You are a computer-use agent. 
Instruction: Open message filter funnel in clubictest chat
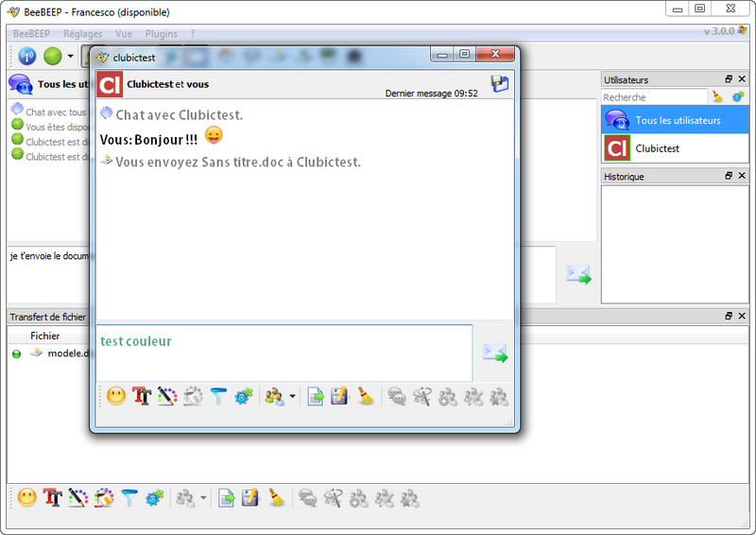pyautogui.click(x=218, y=397)
